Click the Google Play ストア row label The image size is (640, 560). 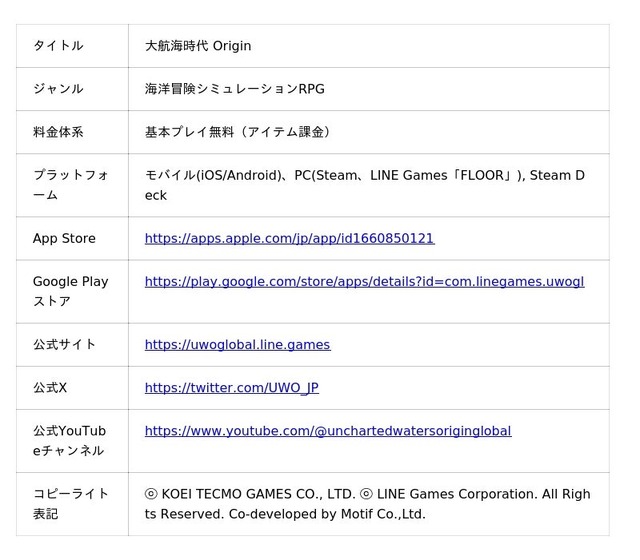pos(71,291)
